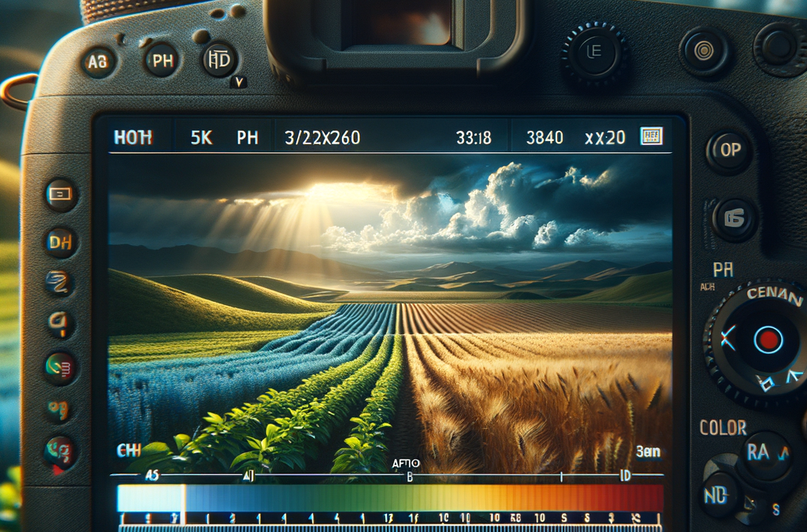This screenshot has height=532, width=807.
Task: Toggle the ND filter button
Action: coord(716,496)
